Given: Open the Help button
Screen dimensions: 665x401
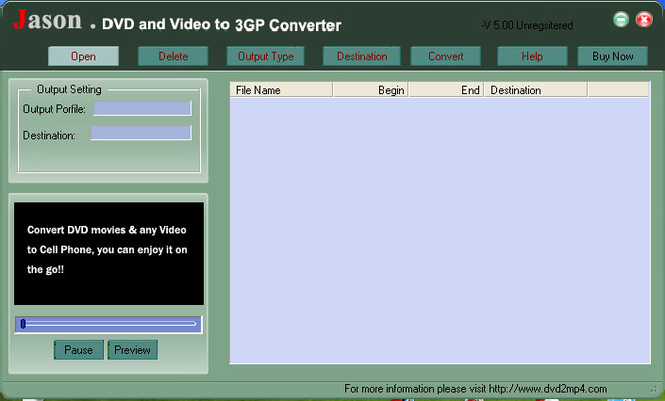Looking at the screenshot, I should [532, 56].
